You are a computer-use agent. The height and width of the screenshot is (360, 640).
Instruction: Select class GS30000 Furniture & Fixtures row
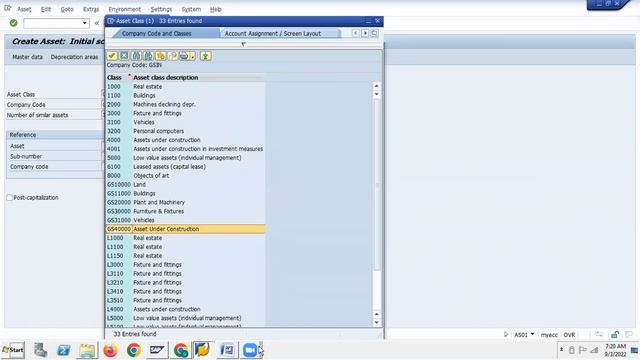click(x=185, y=211)
